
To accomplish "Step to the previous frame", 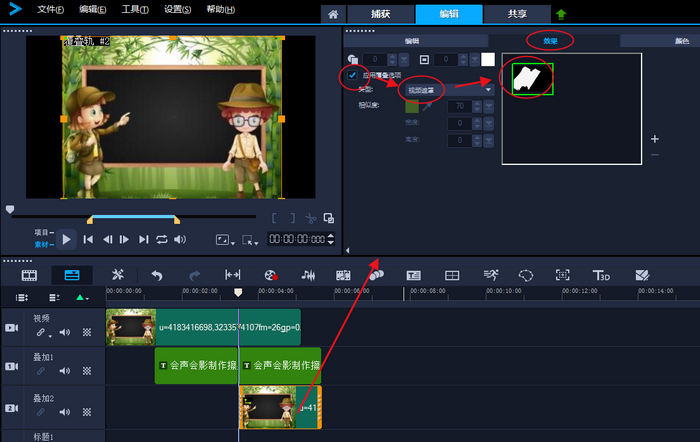I will (x=107, y=240).
